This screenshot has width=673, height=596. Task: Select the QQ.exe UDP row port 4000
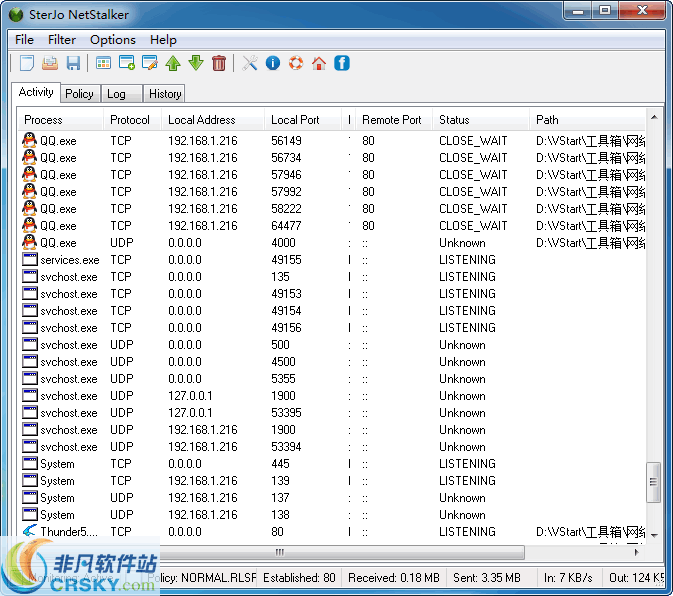coord(332,242)
